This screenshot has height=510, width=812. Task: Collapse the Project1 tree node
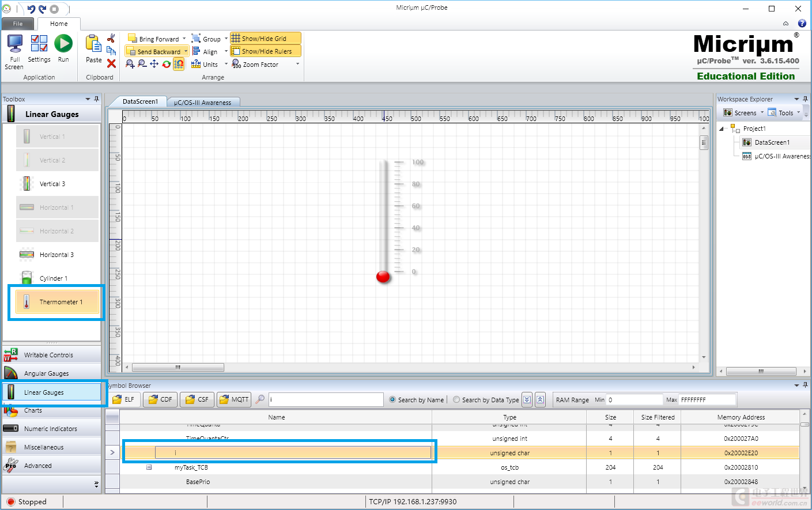coord(722,129)
